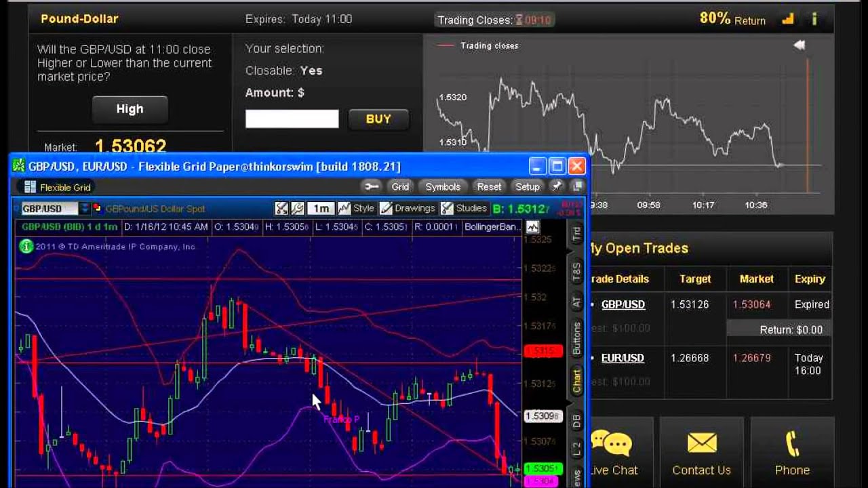Open the AT side tab
The height and width of the screenshot is (488, 868).
click(x=576, y=302)
